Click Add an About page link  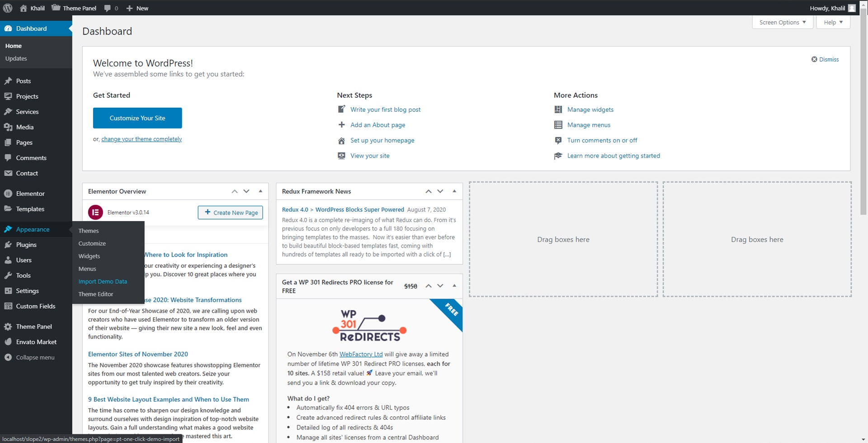377,125
